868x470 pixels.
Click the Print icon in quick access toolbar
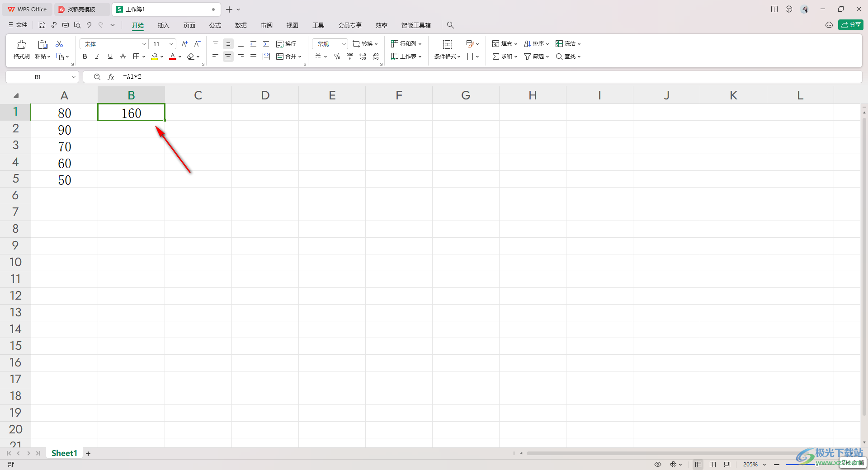point(66,25)
